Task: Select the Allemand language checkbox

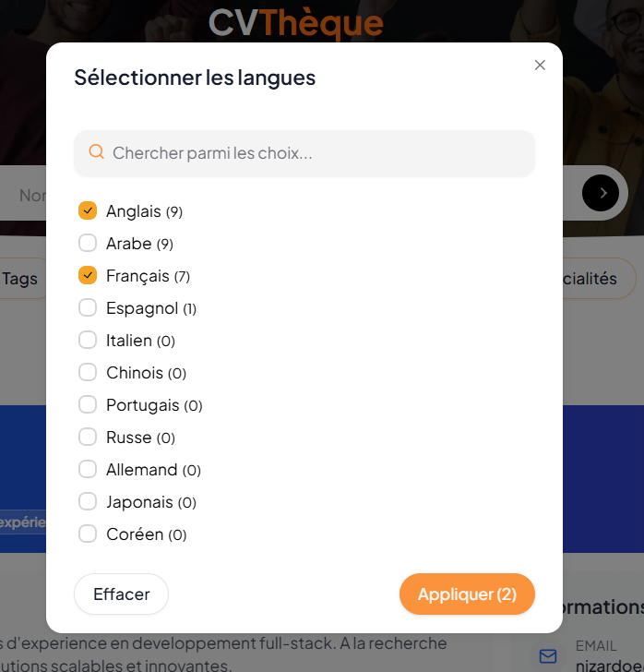Action: pos(88,470)
